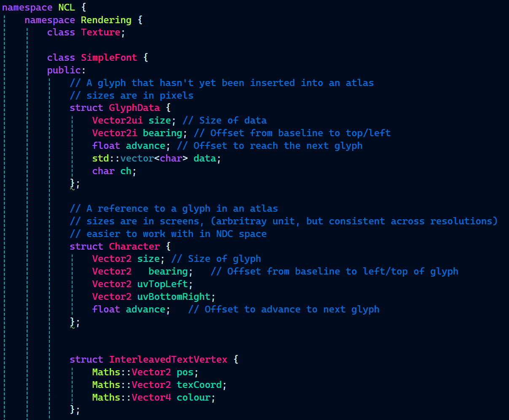Click the Texture forward declaration
The image size is (509, 420).
pos(100,32)
